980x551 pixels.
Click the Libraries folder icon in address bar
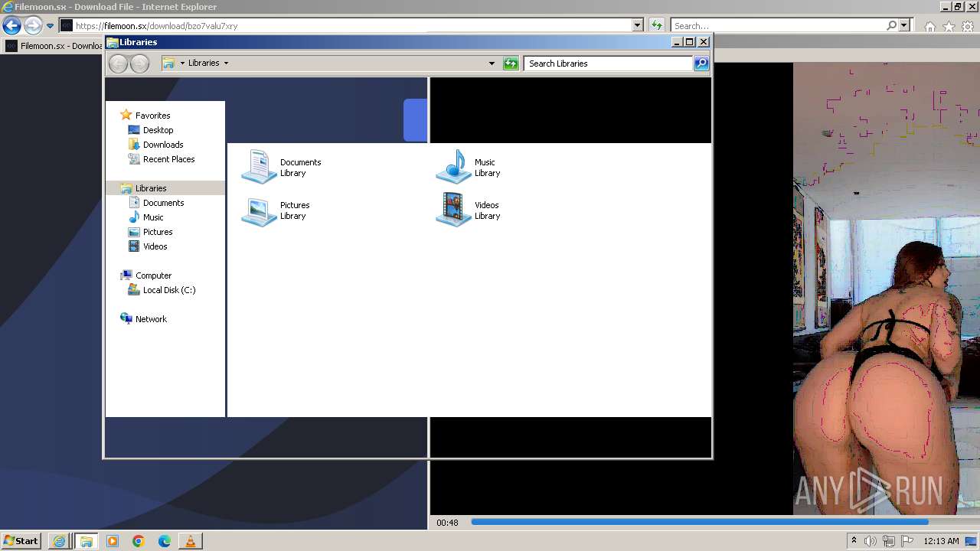(168, 64)
